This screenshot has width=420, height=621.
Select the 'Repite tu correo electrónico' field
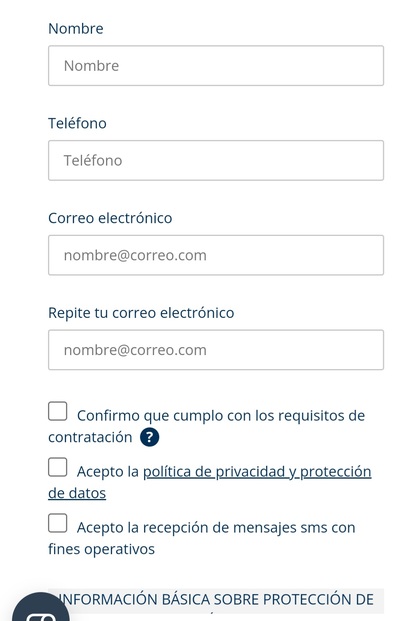[216, 350]
